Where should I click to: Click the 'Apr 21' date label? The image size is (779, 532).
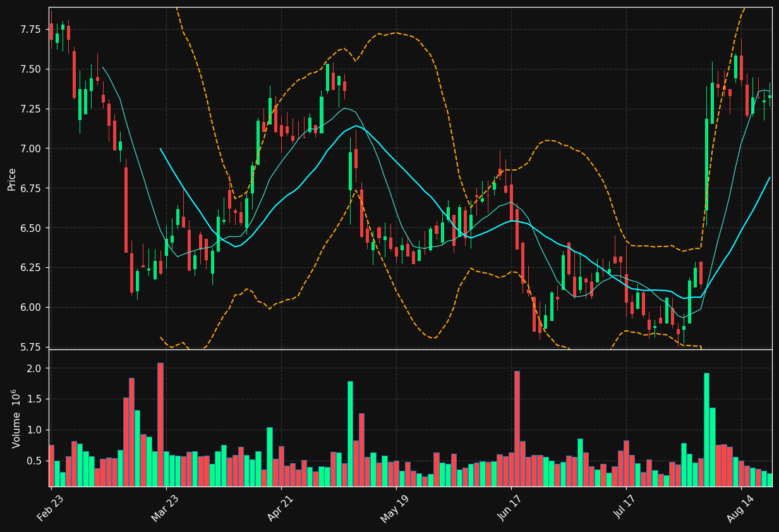(x=281, y=509)
